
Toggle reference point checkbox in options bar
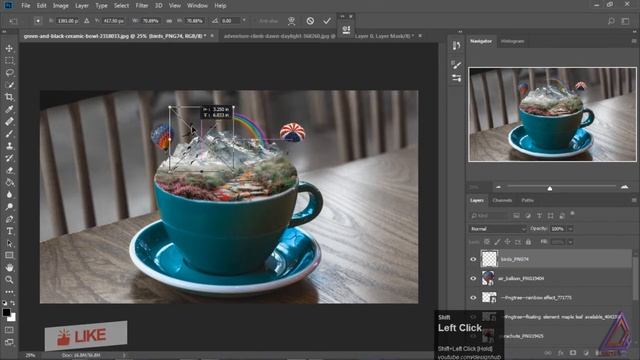pyautogui.click(x=38, y=20)
